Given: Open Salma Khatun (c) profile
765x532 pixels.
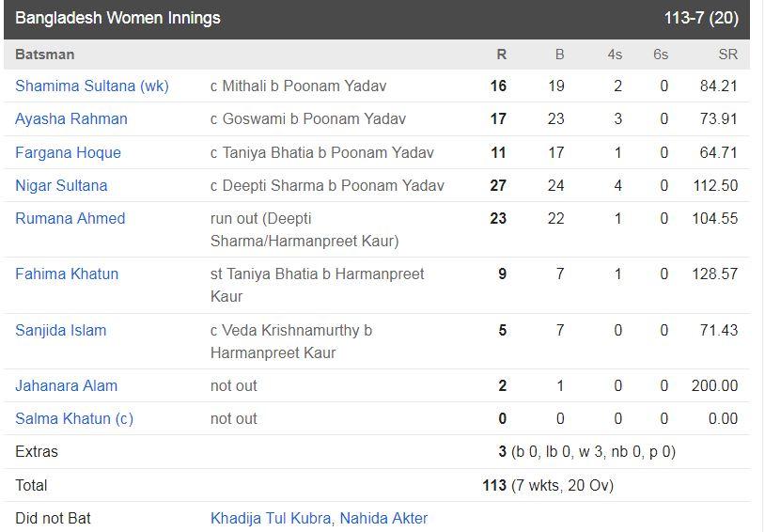Looking at the screenshot, I should (x=74, y=419).
